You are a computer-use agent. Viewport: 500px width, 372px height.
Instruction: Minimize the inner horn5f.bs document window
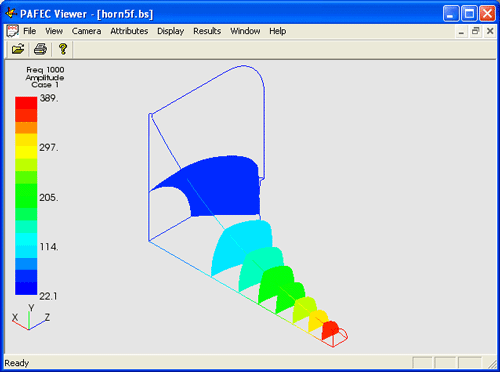coord(461,32)
